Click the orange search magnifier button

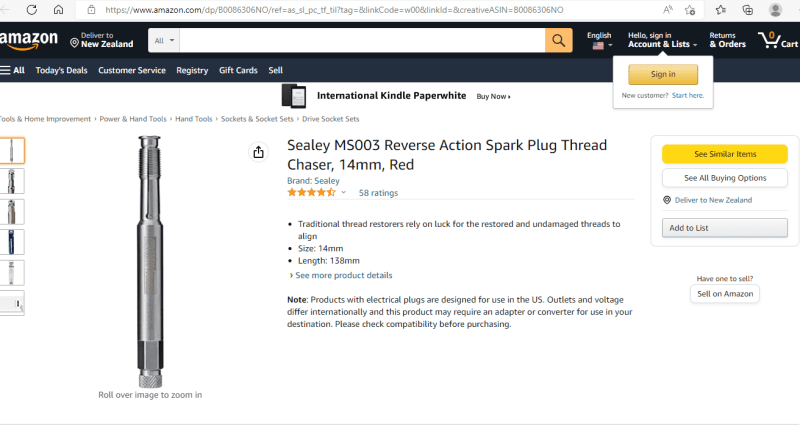tap(559, 41)
